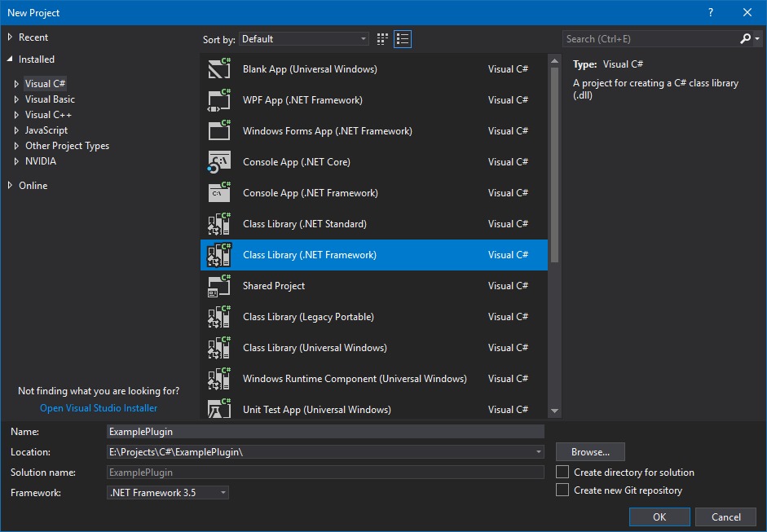Image resolution: width=767 pixels, height=532 pixels.
Task: Click the Class Library (Legacy Portable) template icon
Action: [x=219, y=316]
